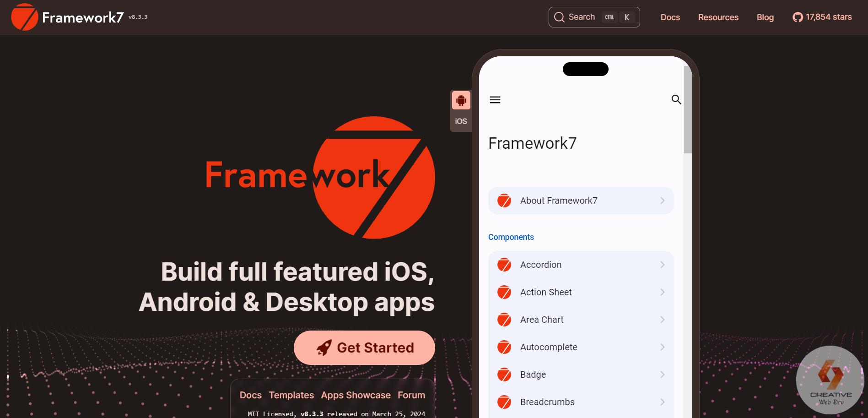The image size is (868, 418).
Task: Click the magnifier icon in the Search box
Action: click(559, 17)
